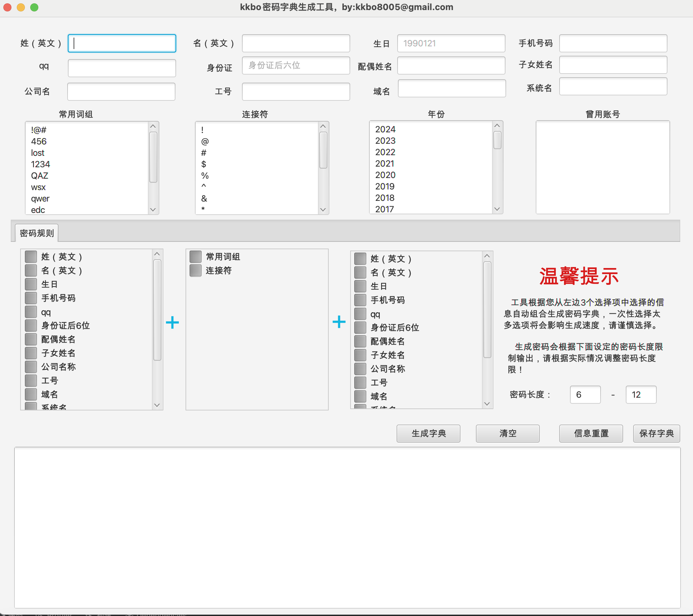This screenshot has height=616, width=693.
Task: Check 域名 in the third rule list
Action: pos(360,396)
